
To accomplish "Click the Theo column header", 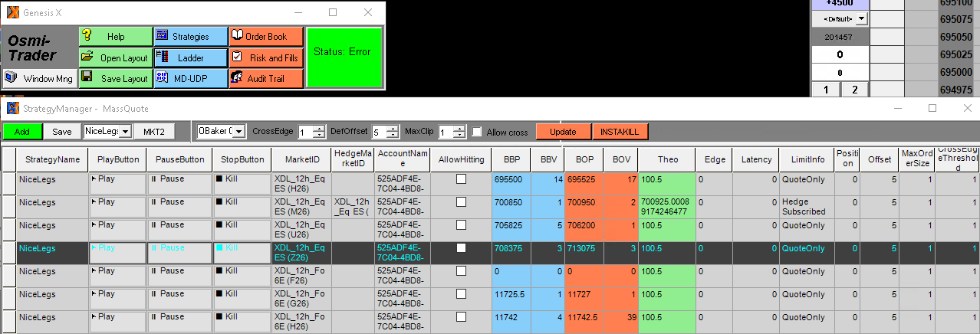I will click(x=667, y=159).
